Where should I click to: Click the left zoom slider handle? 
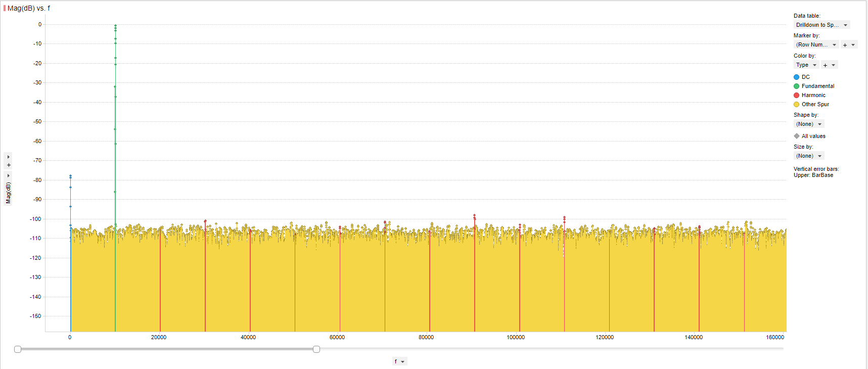[x=18, y=349]
